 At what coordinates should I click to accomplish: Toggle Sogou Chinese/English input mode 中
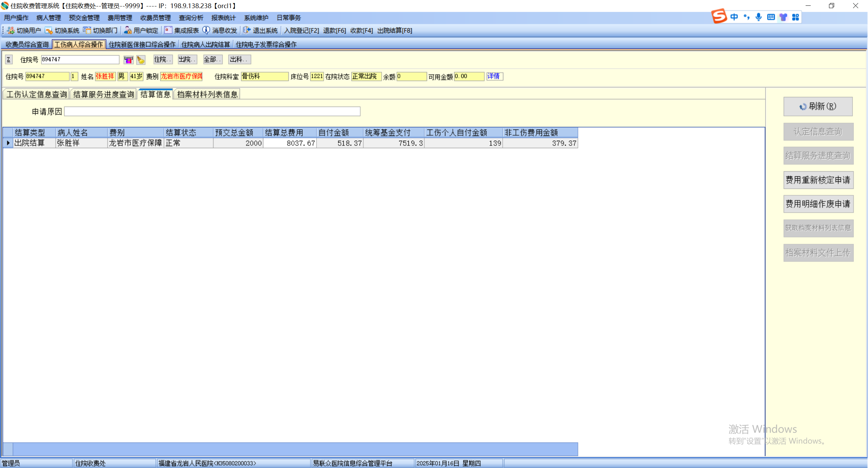click(x=734, y=17)
